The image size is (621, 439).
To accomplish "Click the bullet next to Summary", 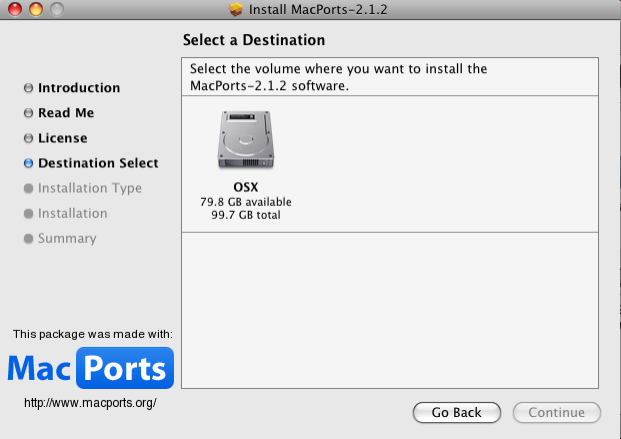I will click(x=28, y=238).
